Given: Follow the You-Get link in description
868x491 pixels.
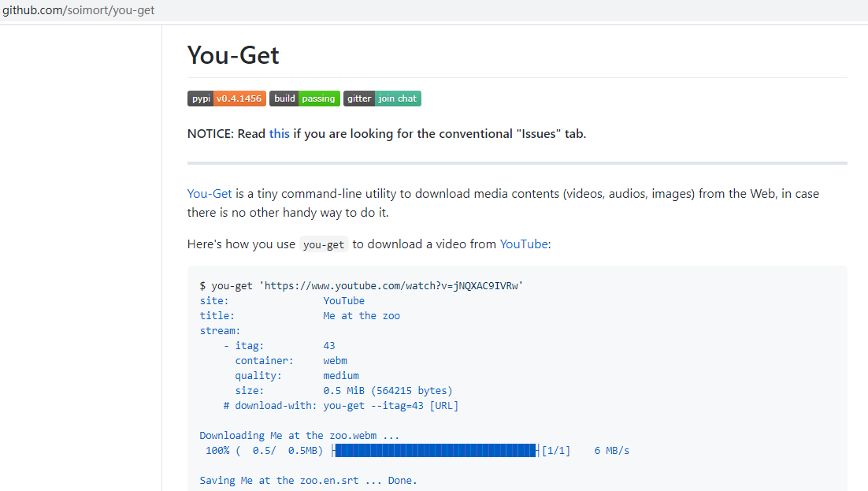Looking at the screenshot, I should (x=210, y=194).
